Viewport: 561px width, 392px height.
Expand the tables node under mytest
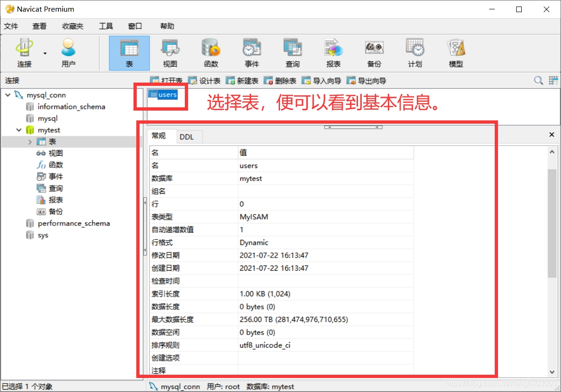[x=30, y=142]
